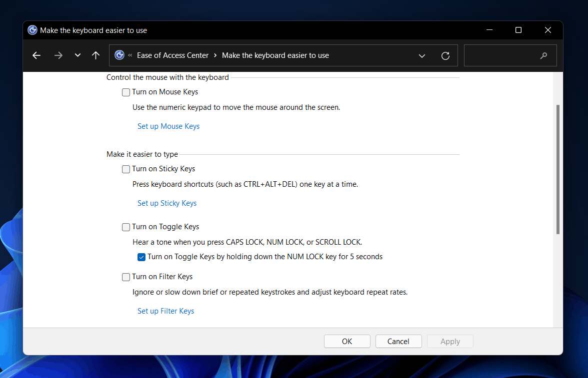Open Ease of Access Center breadcrumb
Screen dimensions: 588x378
[x=172, y=55]
